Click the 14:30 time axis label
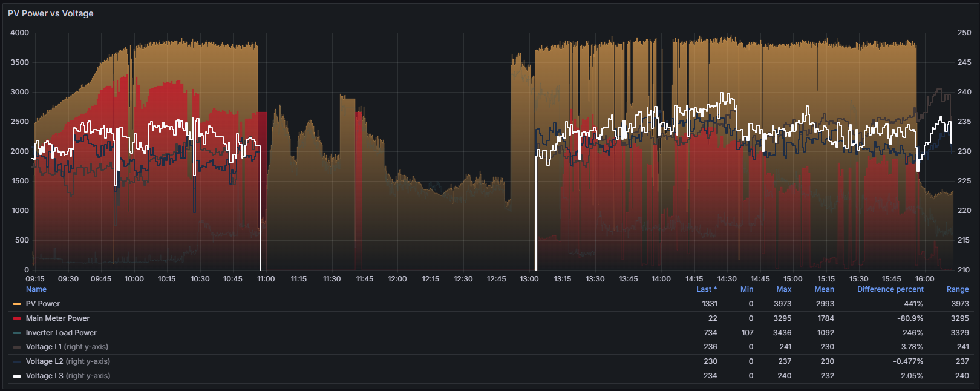Screen dimensions: 980x391 [x=727, y=279]
